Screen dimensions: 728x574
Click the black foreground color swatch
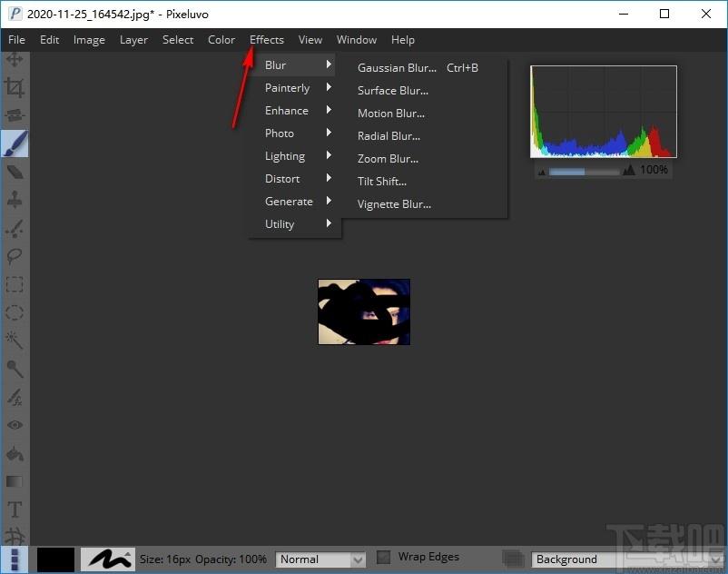55,559
